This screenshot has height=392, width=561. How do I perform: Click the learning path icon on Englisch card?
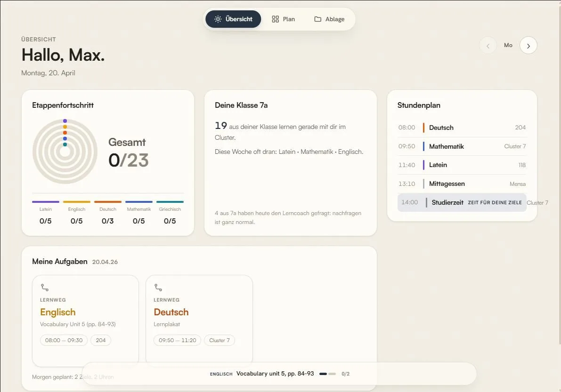click(x=45, y=288)
